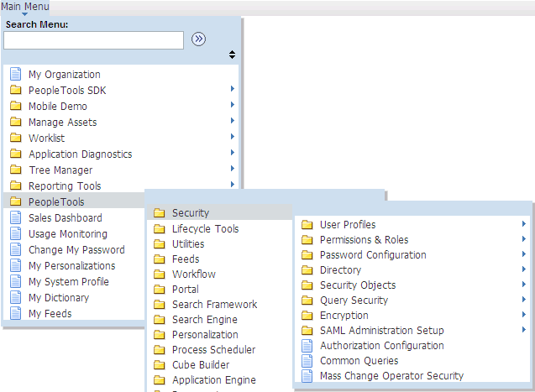This screenshot has width=535, height=392.
Task: Expand the Permissions & Roles submenu arrow
Action: click(524, 239)
